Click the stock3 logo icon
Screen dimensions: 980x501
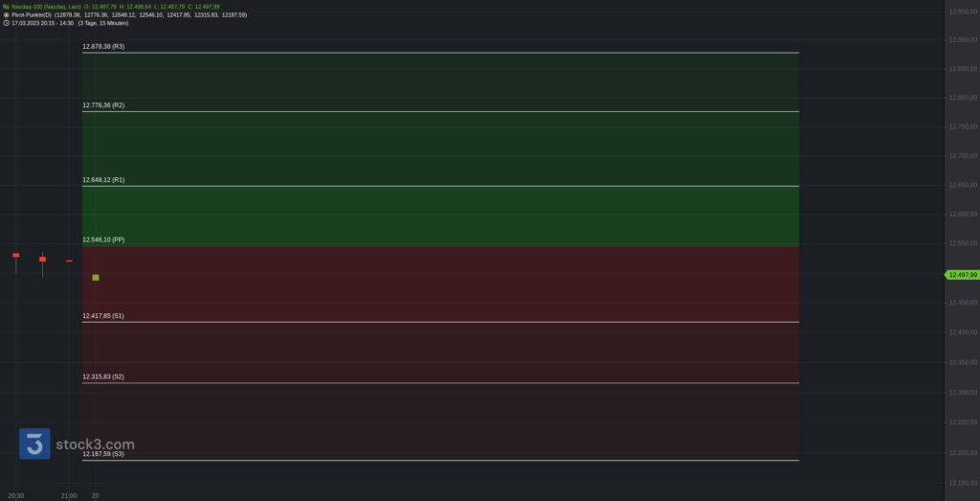tap(34, 444)
